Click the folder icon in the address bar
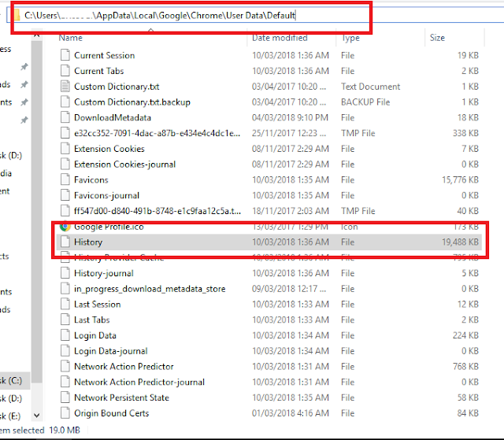Screen dimensions: 504x440 coord(16,15)
